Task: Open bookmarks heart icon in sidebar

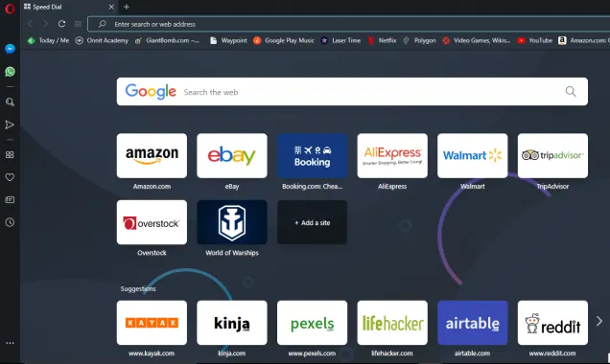Action: tap(10, 177)
